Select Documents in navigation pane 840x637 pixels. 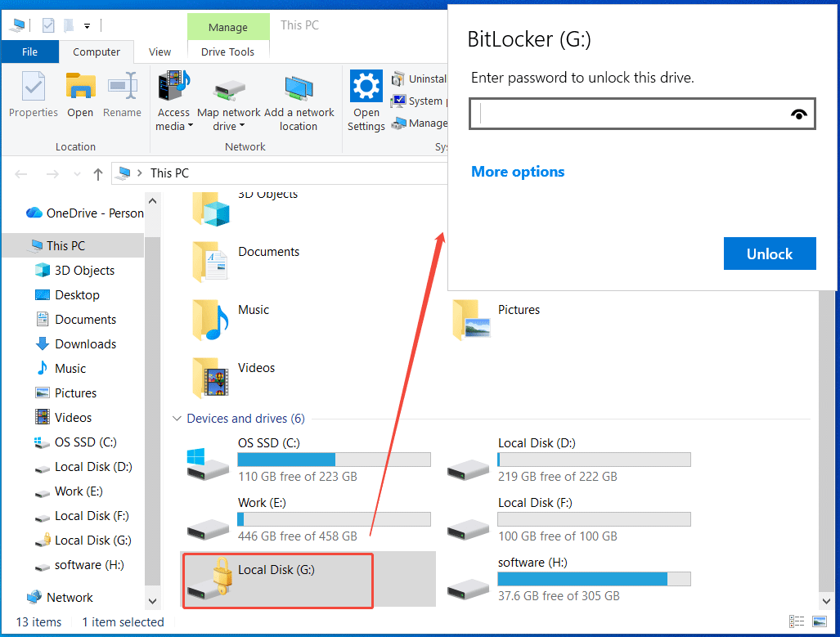[x=75, y=320]
